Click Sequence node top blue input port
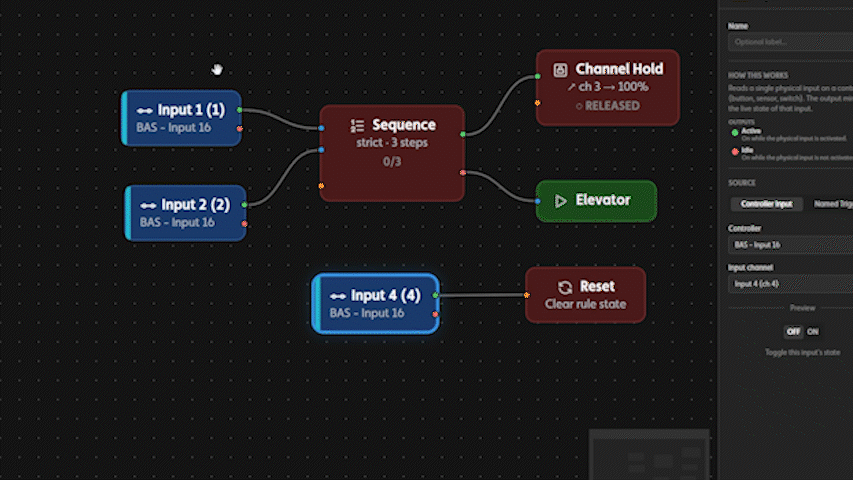Screen dimensions: 854x480 [321, 128]
